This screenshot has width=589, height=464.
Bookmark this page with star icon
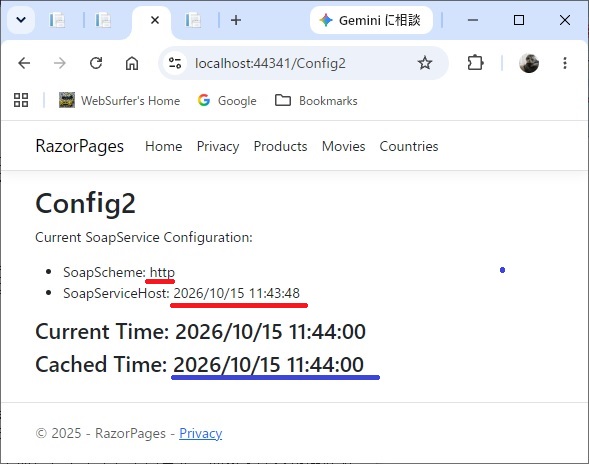[425, 63]
